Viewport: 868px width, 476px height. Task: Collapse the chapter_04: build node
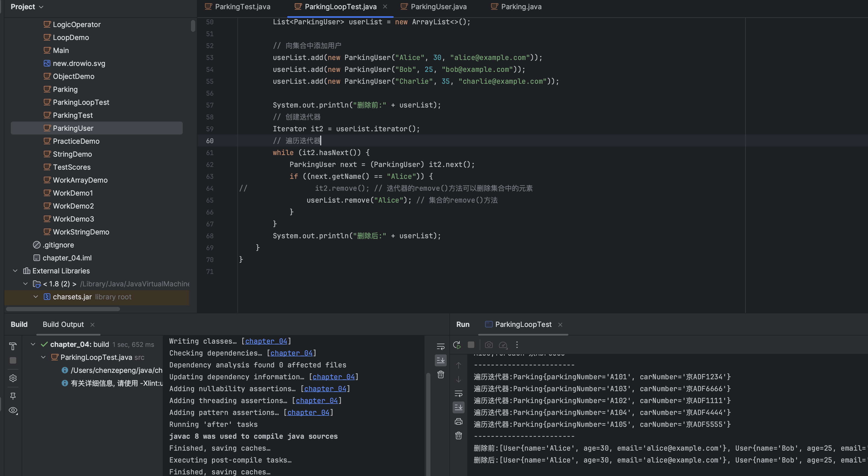(33, 344)
